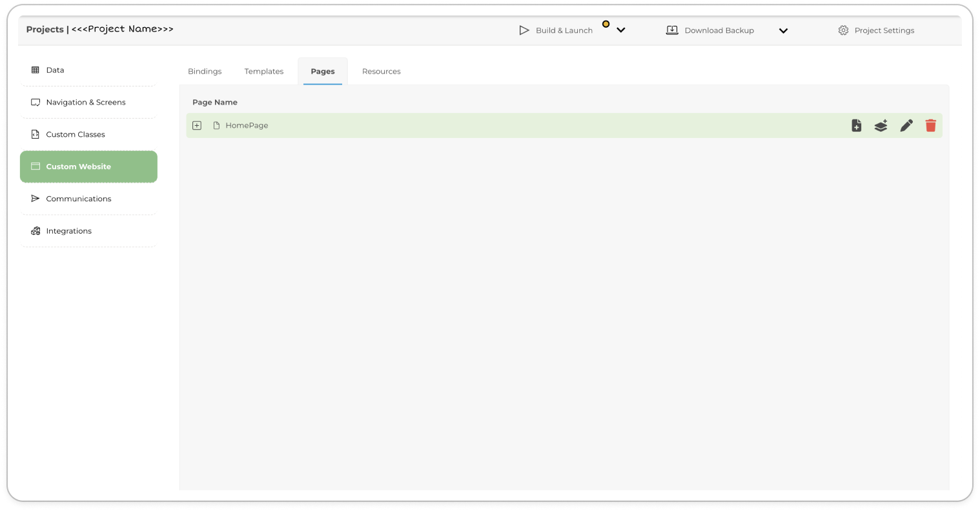Open the Build & Launch dropdown arrow
Screen dimensions: 980x511
pos(620,30)
